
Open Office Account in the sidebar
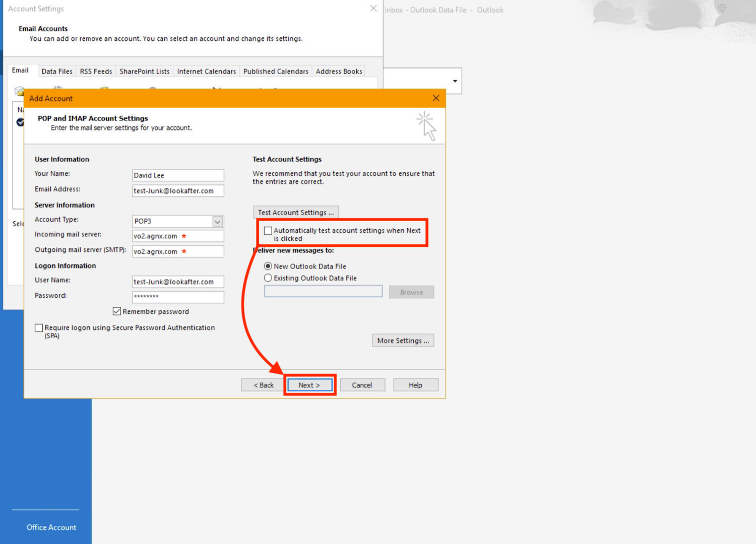[x=51, y=527]
